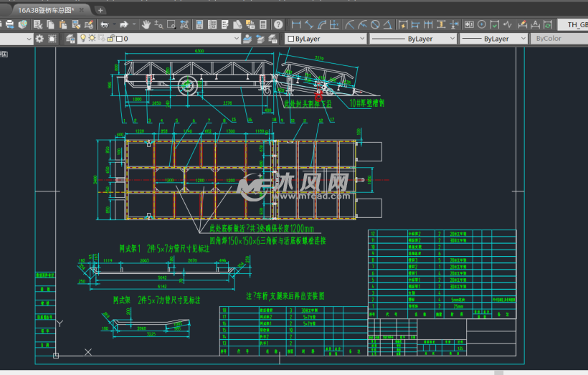Open the QuickCalc calculator icon
Viewport: 588px width, 375px height.
263,24
